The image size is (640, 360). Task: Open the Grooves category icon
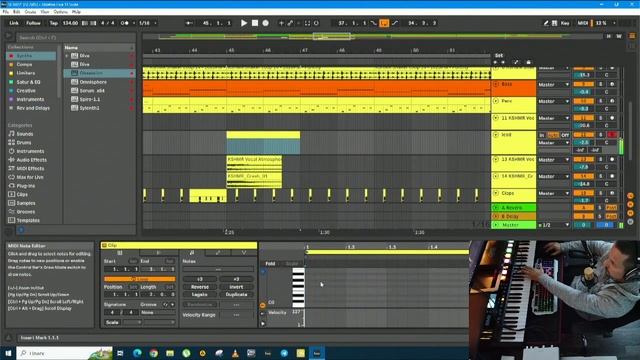click(x=11, y=211)
